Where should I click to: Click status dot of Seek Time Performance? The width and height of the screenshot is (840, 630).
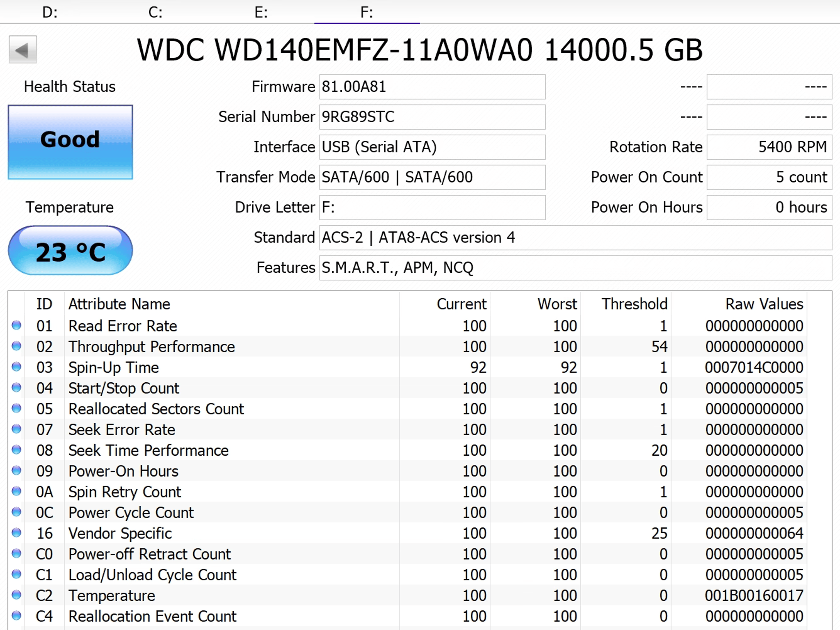(16, 450)
